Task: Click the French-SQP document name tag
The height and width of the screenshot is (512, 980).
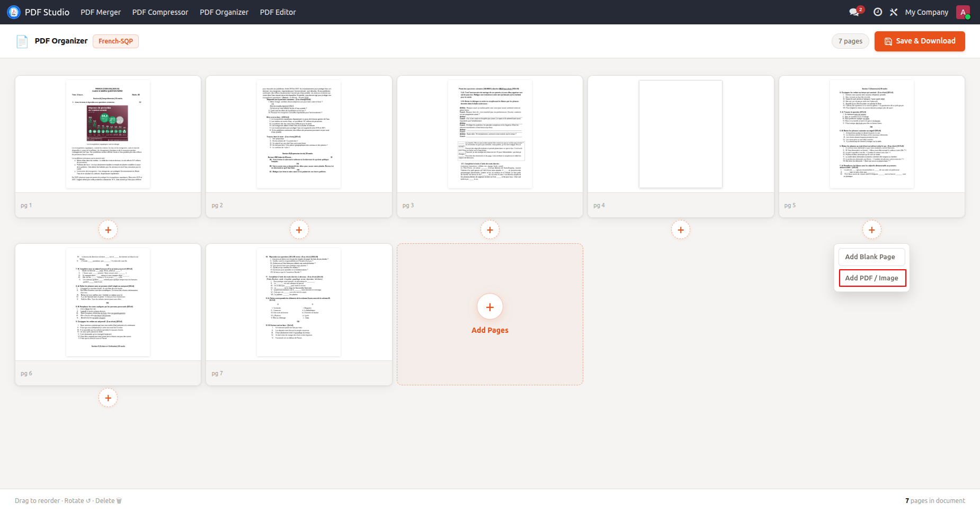Action: [x=115, y=41]
